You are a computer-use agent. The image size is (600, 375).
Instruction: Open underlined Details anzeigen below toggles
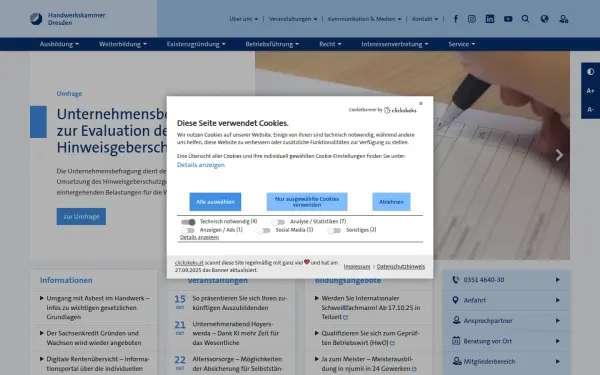pyautogui.click(x=199, y=237)
